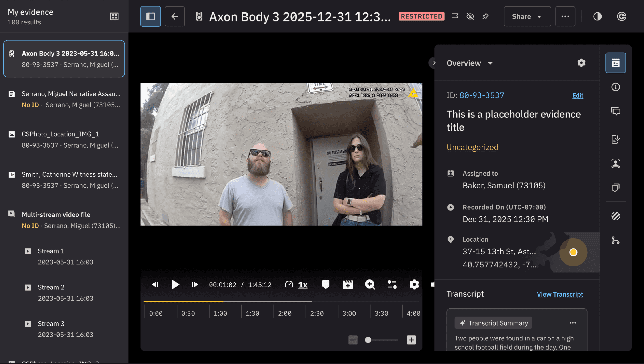Viewport: 644px width, 364px height.
Task: Click the video zoom magnifier icon
Action: 370,285
